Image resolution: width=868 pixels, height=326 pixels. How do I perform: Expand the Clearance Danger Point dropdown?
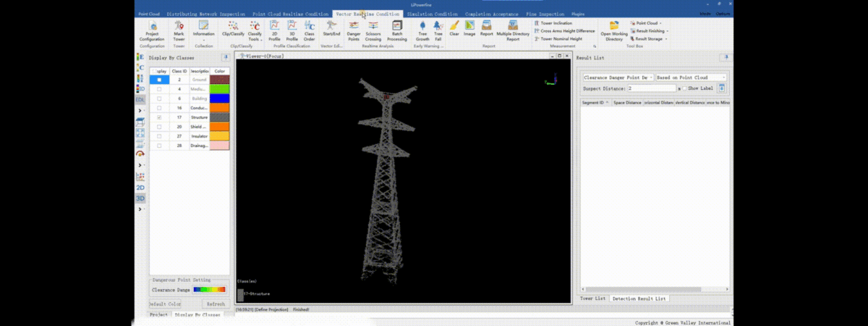click(618, 77)
